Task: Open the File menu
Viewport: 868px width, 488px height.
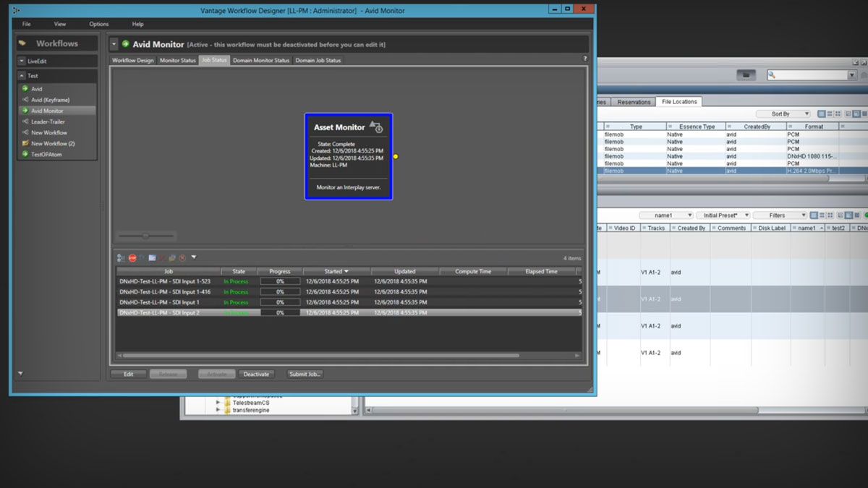Action: [x=26, y=24]
